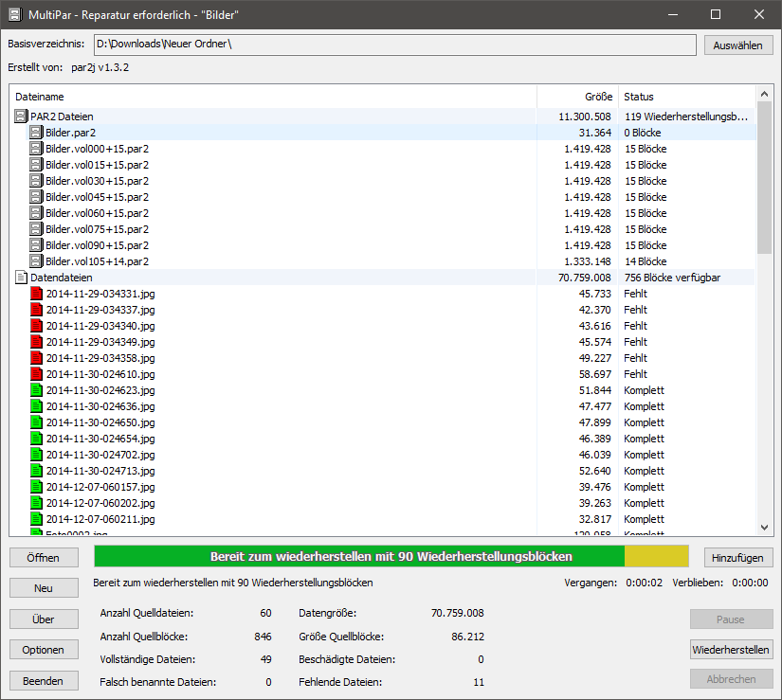This screenshot has width=782, height=700.
Task: Click red missing icon of 2014-11-29-034358.jpg
Action: coord(36,358)
